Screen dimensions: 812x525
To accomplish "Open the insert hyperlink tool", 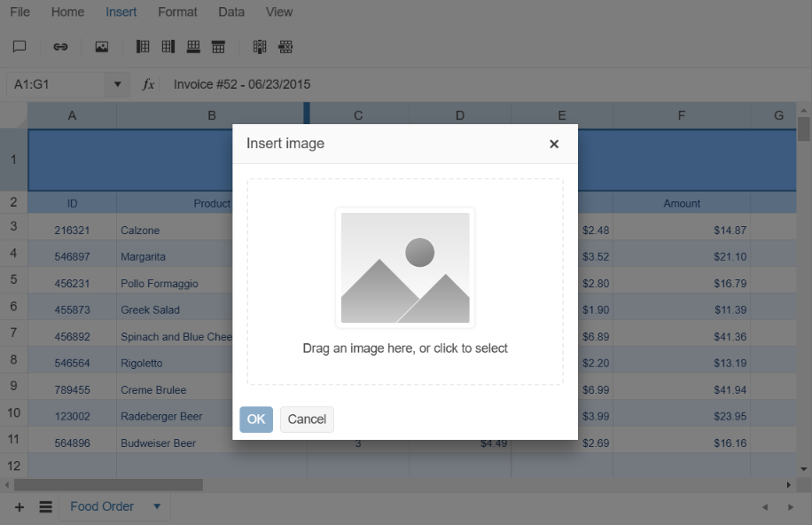I will (x=60, y=47).
